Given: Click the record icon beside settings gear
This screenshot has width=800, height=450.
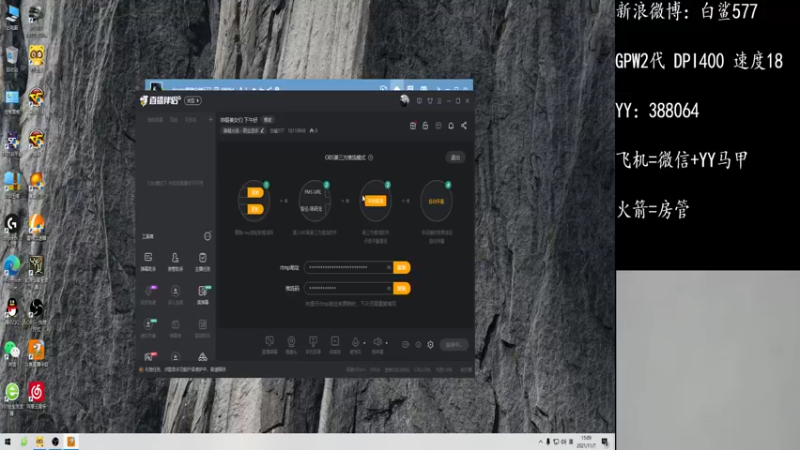Looking at the screenshot, I should click(418, 345).
